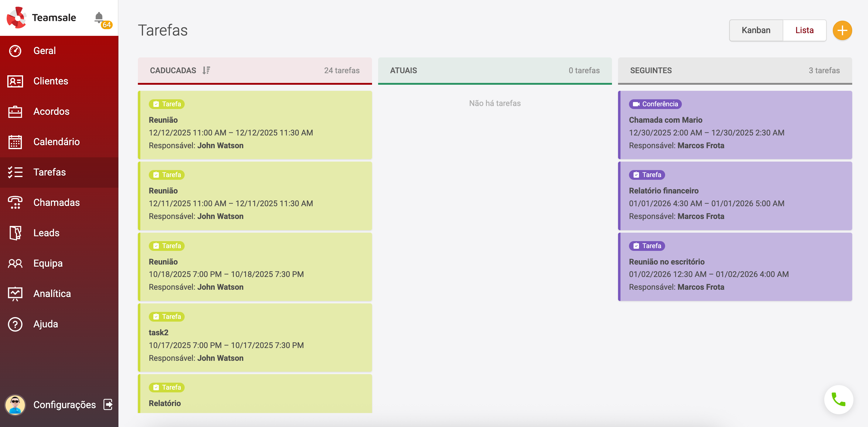Open the Chamada com Mario conference card
Viewport: 868px width, 427px height.
pos(735,125)
